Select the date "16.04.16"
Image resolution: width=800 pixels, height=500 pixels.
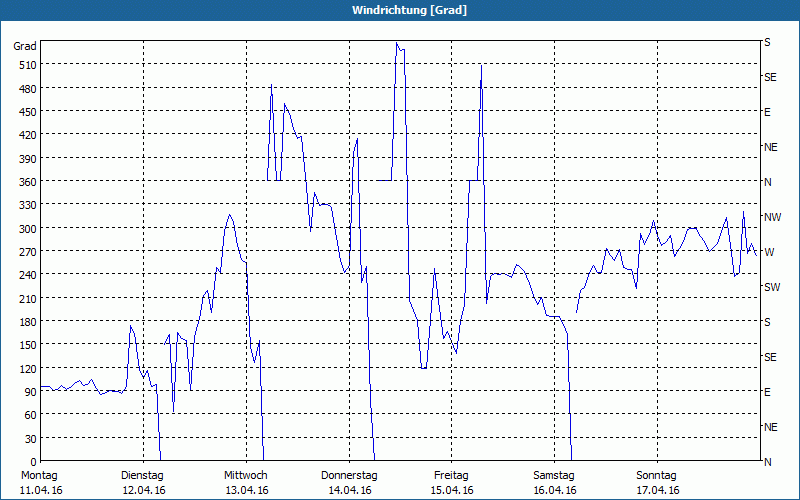pos(555,491)
